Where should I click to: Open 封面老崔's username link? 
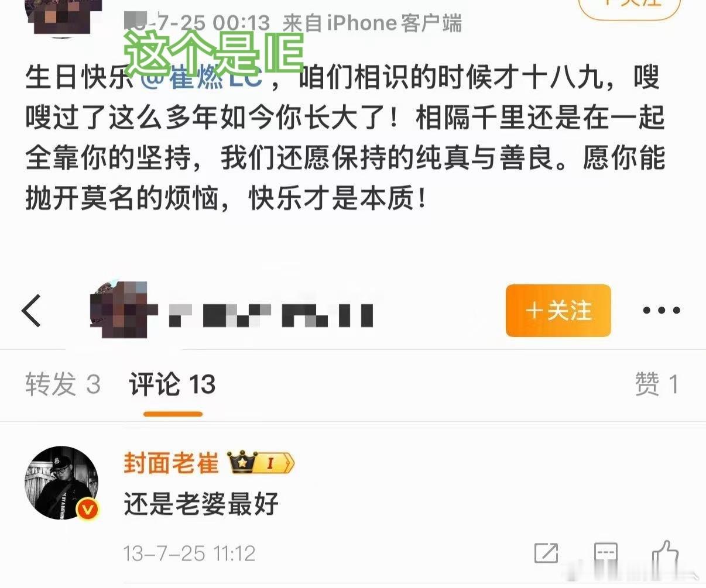[171, 463]
